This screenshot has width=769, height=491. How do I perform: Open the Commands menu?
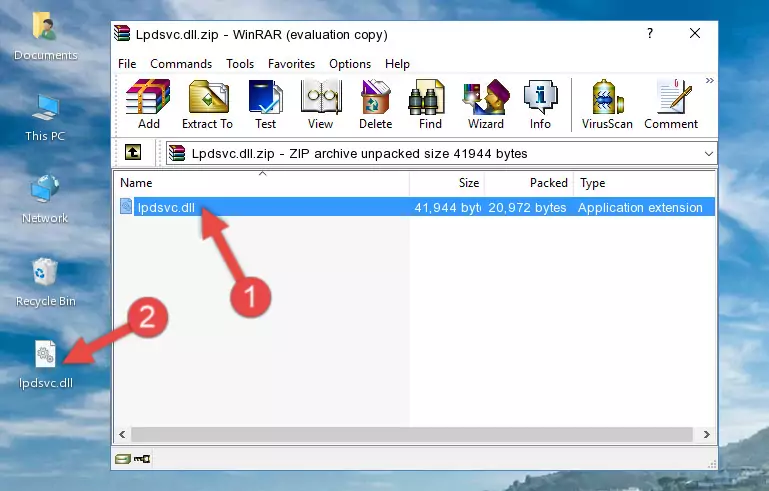181,64
